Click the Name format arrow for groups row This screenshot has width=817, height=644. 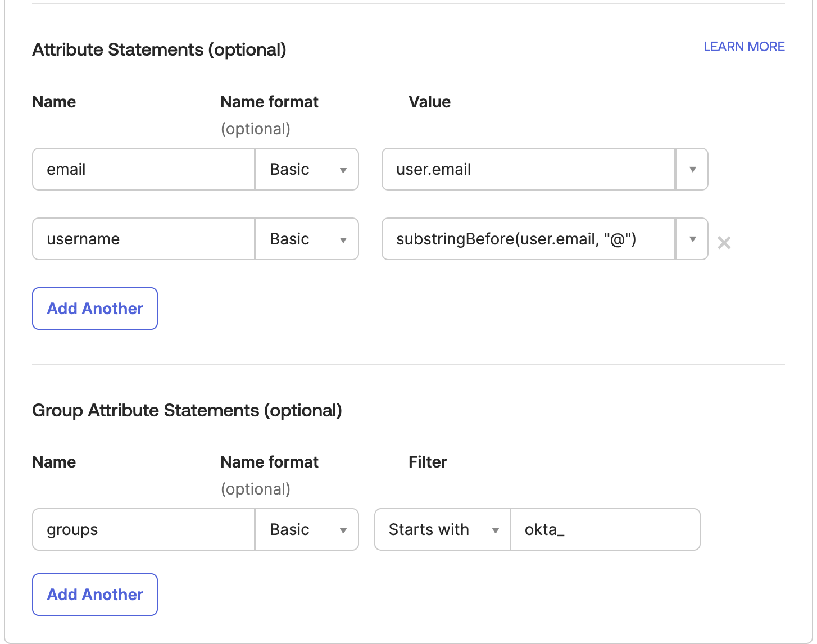[343, 529]
